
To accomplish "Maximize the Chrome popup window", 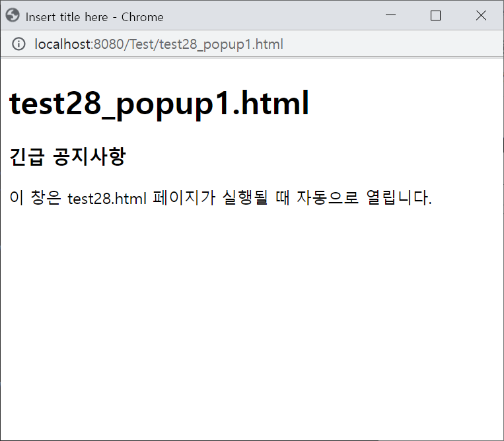I will click(x=435, y=15).
